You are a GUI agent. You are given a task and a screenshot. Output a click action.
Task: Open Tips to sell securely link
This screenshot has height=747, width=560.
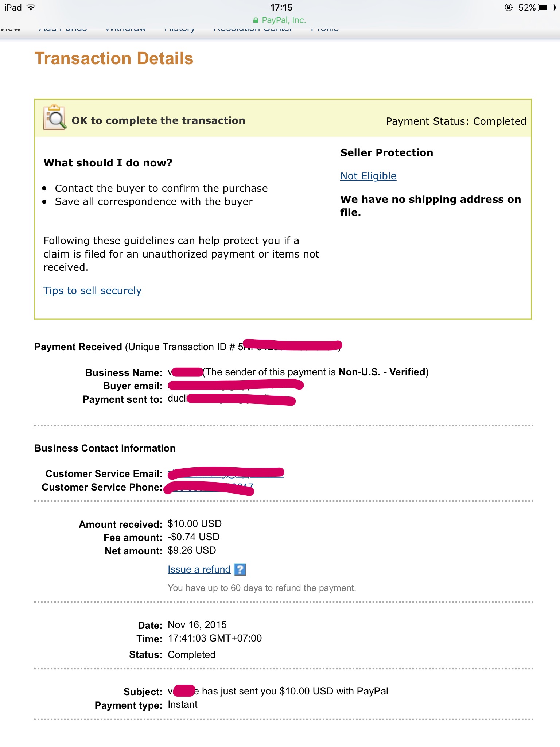(x=93, y=291)
